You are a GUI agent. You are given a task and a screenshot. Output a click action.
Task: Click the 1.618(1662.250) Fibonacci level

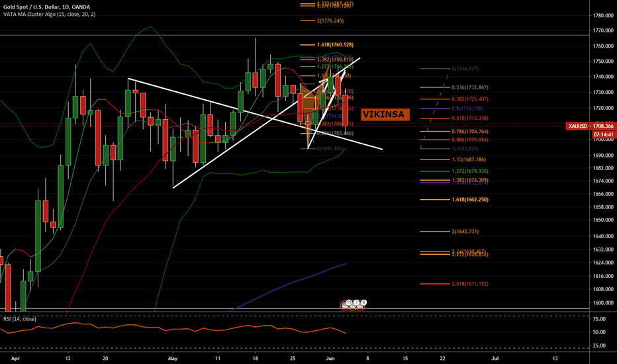coord(470,199)
